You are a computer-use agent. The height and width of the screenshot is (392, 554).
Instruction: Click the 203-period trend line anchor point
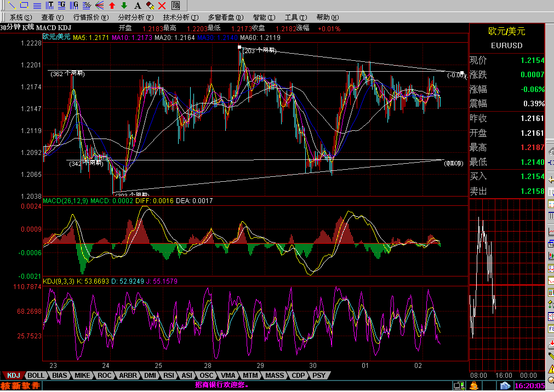pyautogui.click(x=239, y=48)
